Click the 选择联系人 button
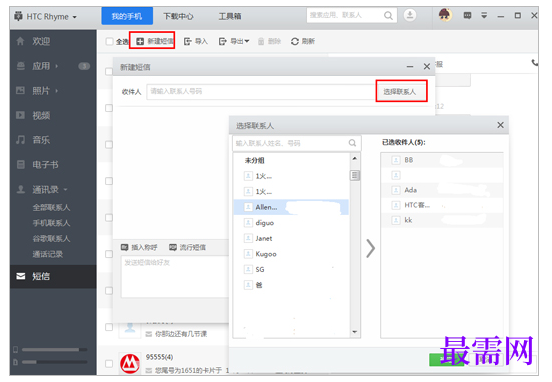The width and height of the screenshot is (552, 382). [x=401, y=91]
